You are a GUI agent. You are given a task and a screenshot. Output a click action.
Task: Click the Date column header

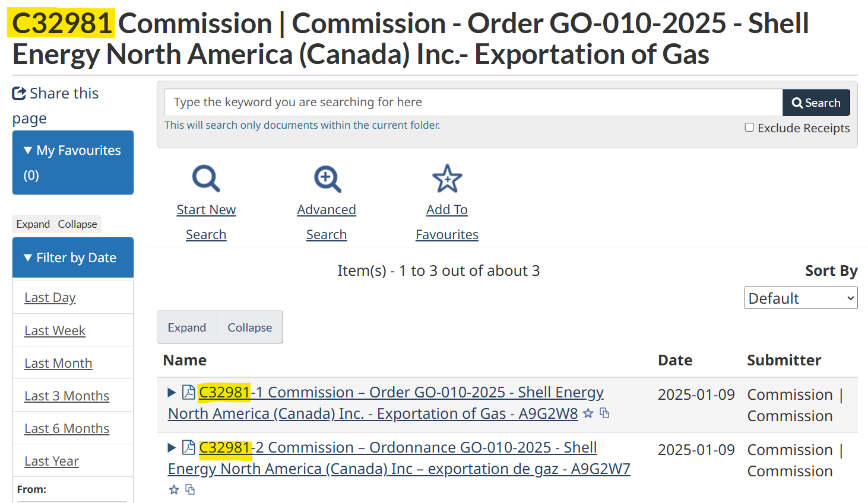click(x=675, y=360)
